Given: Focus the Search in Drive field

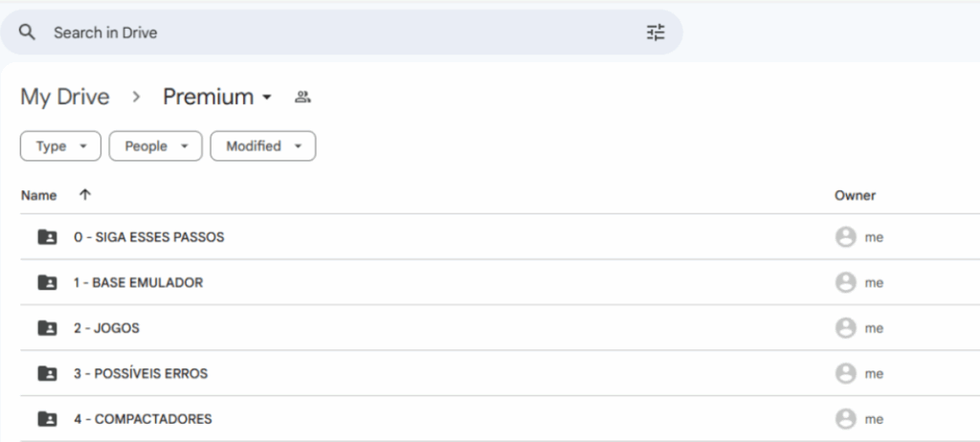Looking at the screenshot, I should coord(342,33).
